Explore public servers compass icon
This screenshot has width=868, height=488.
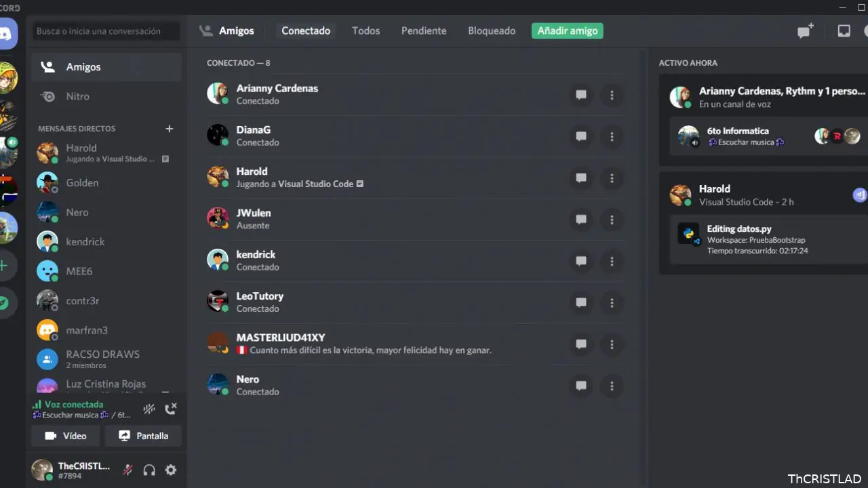point(5,302)
